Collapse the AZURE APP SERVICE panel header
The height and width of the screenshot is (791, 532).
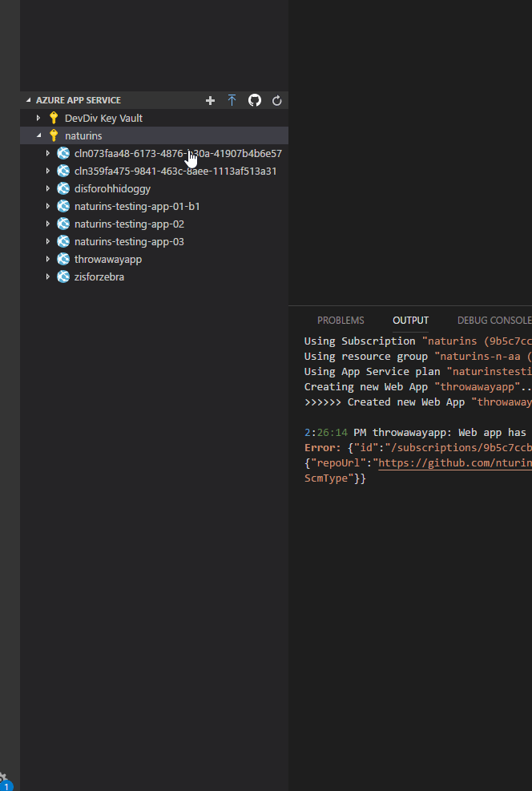click(29, 100)
